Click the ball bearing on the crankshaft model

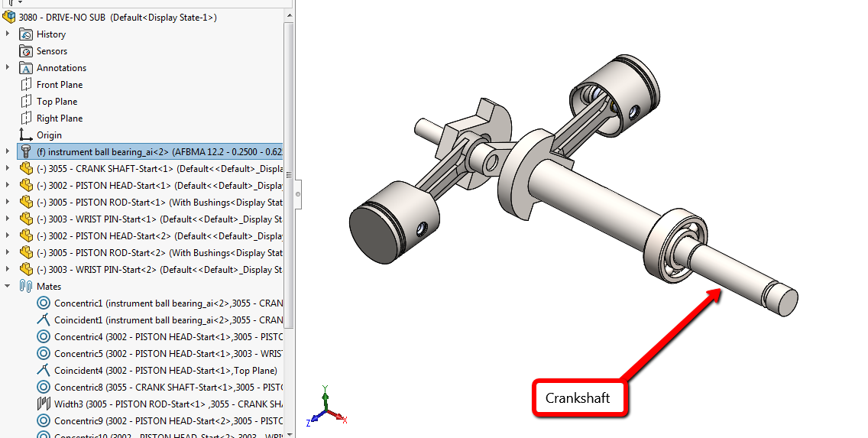pos(675,246)
